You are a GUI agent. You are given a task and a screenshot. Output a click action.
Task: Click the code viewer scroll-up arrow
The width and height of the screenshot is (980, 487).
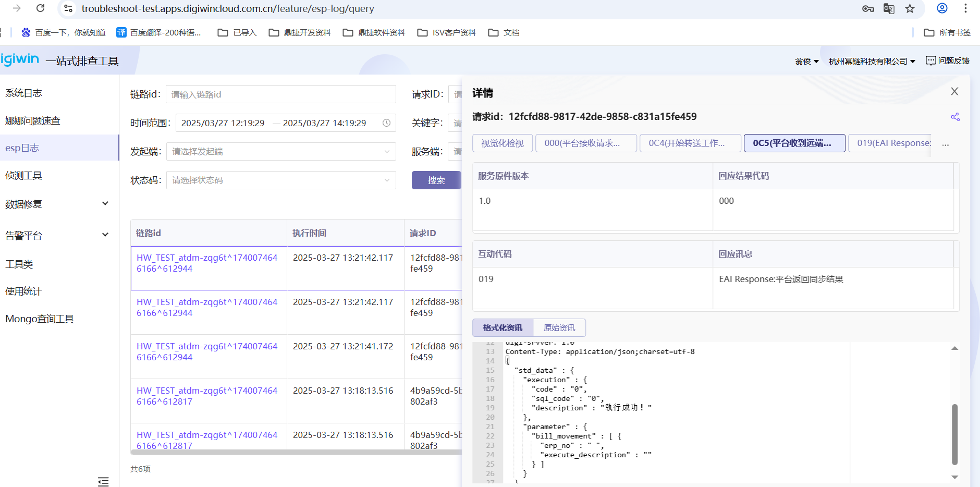954,348
